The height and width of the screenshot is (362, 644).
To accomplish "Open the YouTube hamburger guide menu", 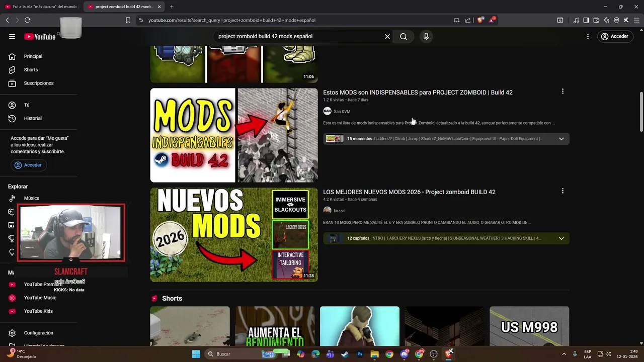I will [12, 36].
